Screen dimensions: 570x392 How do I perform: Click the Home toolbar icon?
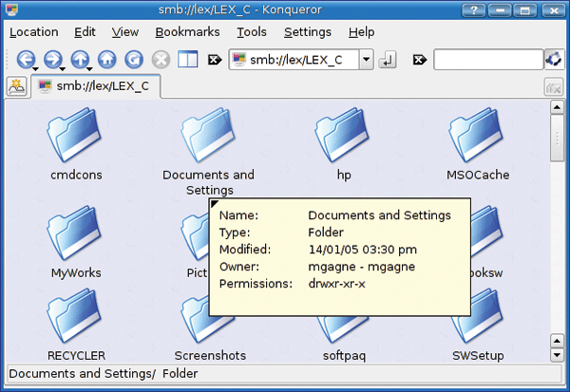coord(106,60)
